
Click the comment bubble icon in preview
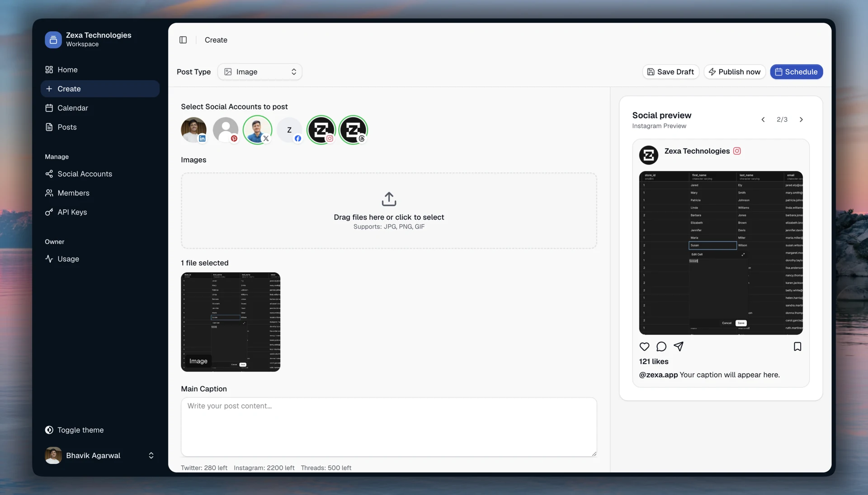click(661, 346)
